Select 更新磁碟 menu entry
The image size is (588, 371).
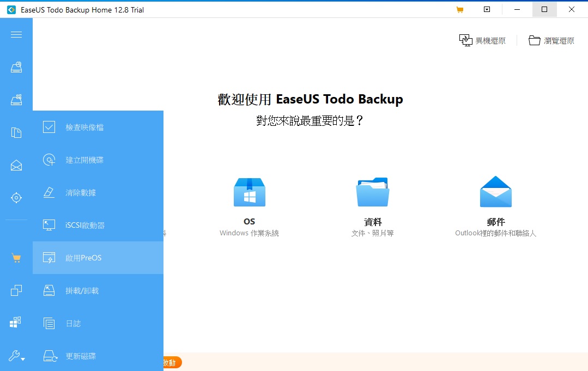98,355
